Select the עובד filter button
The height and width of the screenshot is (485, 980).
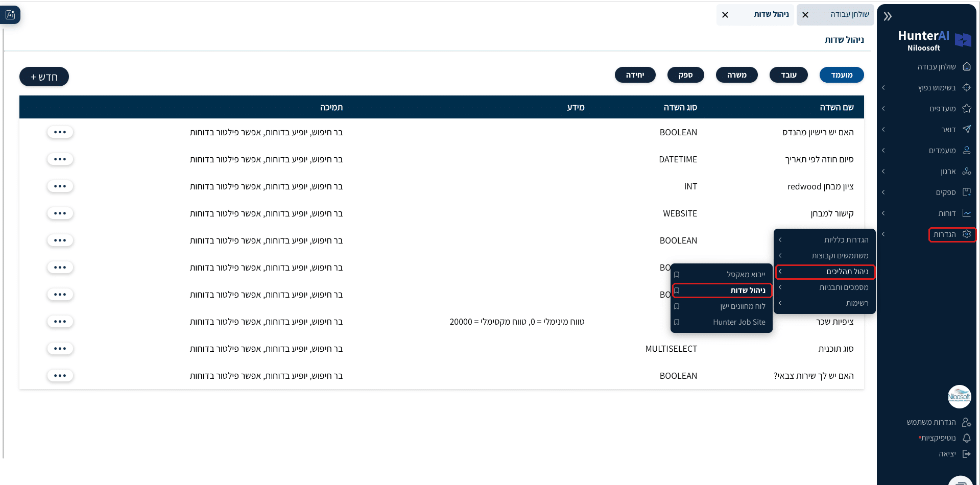[788, 75]
